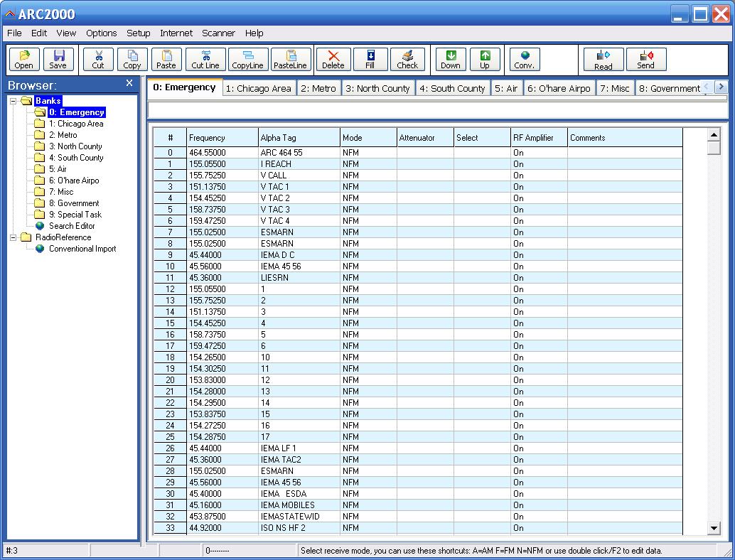
Task: Click the Open file toolbar icon
Action: (x=24, y=59)
